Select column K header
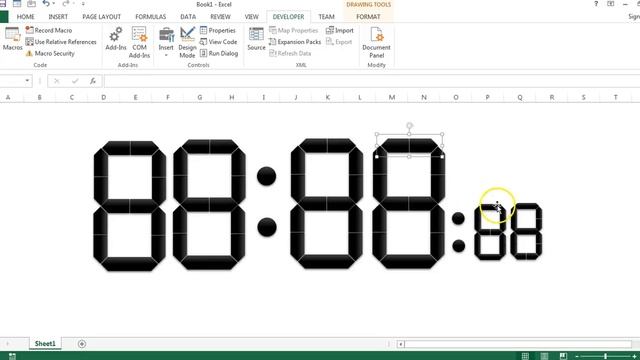The width and height of the screenshot is (640, 360). 328,98
